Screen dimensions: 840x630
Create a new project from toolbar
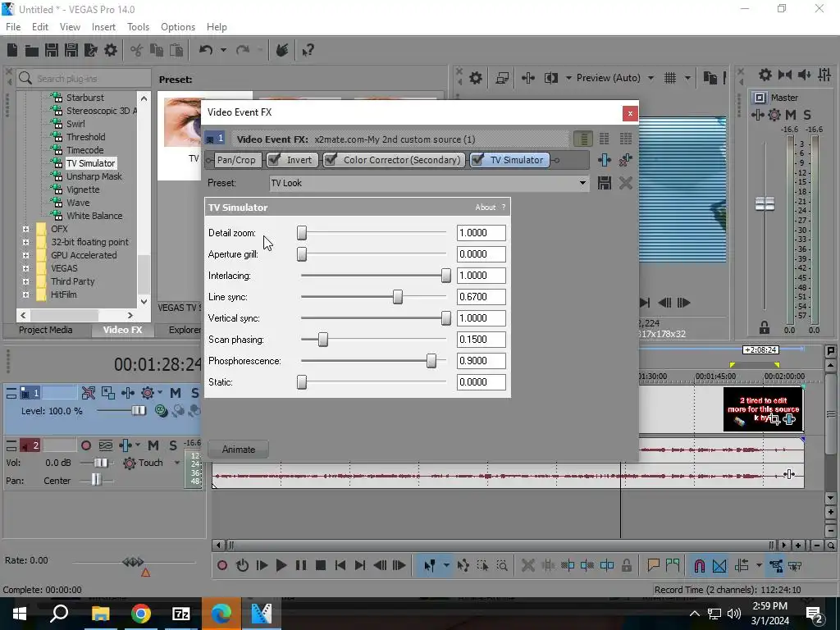point(12,50)
